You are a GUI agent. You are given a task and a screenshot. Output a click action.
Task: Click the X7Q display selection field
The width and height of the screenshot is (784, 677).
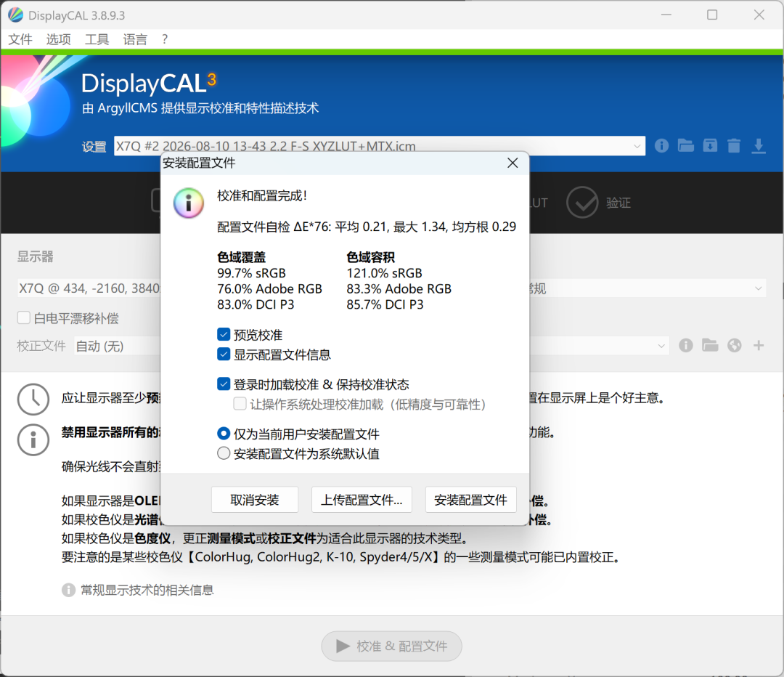[x=89, y=288]
